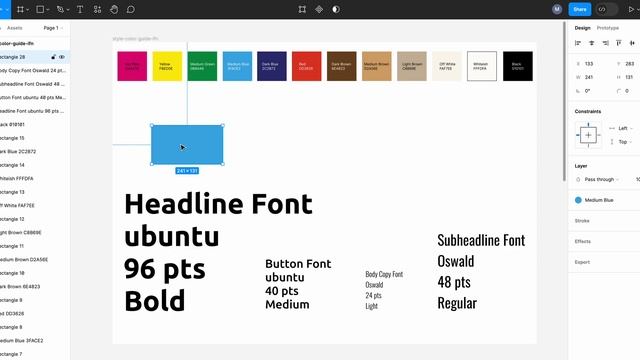Click the Edit object icon in top bar
The image size is (640, 360).
point(302,9)
